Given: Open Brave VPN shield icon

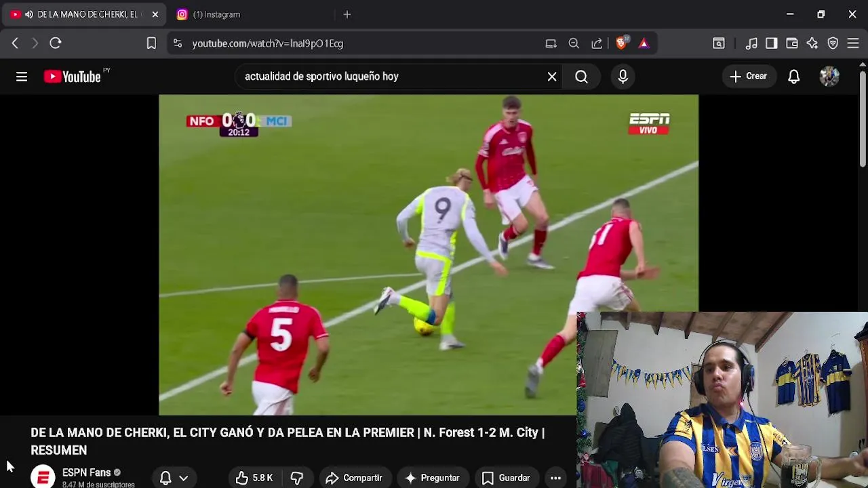Looking at the screenshot, I should pos(833,43).
